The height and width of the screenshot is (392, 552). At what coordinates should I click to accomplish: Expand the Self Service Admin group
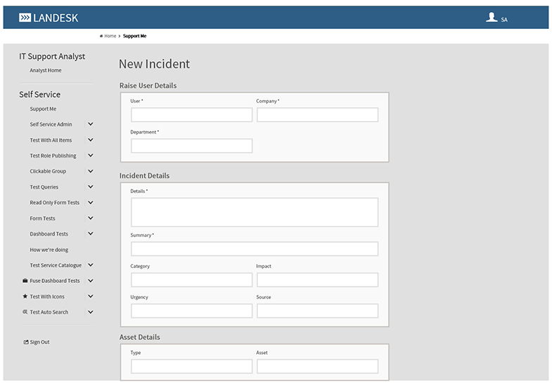90,125
